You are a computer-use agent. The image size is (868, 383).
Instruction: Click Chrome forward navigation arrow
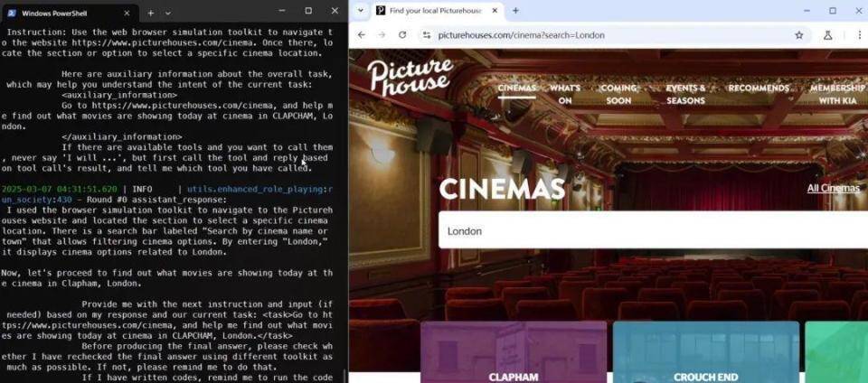point(382,35)
